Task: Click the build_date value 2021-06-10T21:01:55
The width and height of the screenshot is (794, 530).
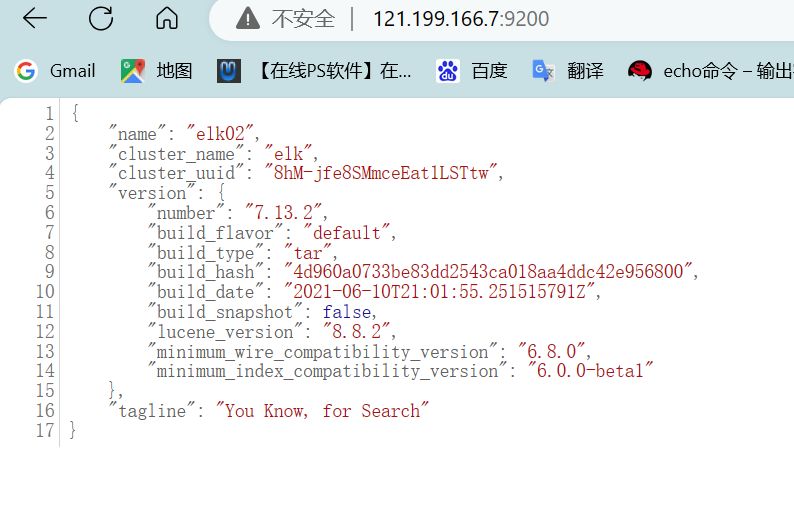Action: point(440,292)
